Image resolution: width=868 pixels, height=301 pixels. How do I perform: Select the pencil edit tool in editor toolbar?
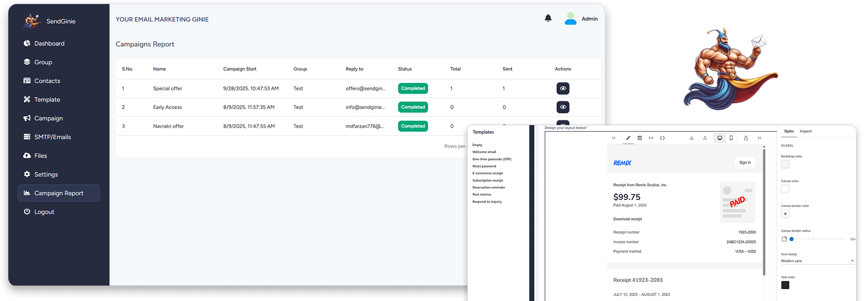[x=628, y=138]
